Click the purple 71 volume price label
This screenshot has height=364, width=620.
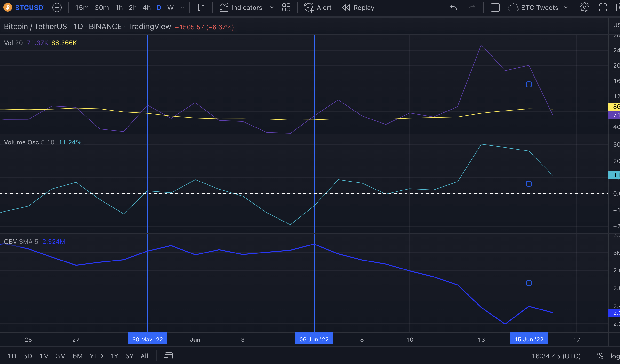(x=614, y=115)
